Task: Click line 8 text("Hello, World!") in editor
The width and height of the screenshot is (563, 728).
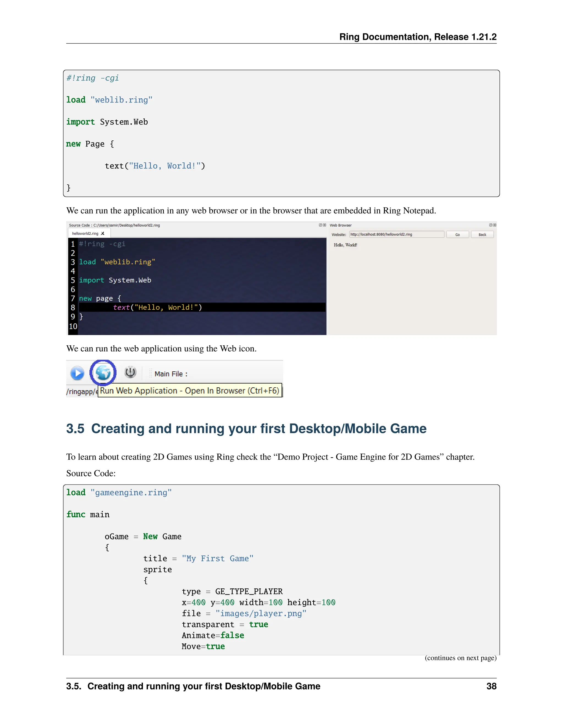Action: click(157, 307)
